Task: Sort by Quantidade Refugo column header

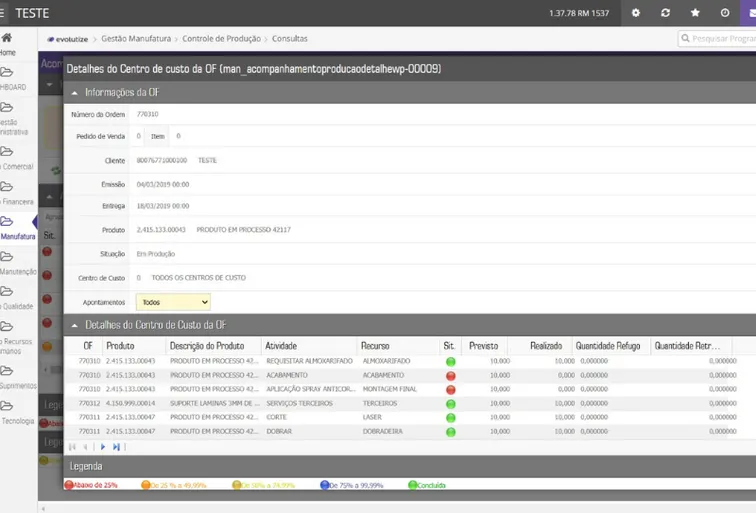Action: pos(608,346)
